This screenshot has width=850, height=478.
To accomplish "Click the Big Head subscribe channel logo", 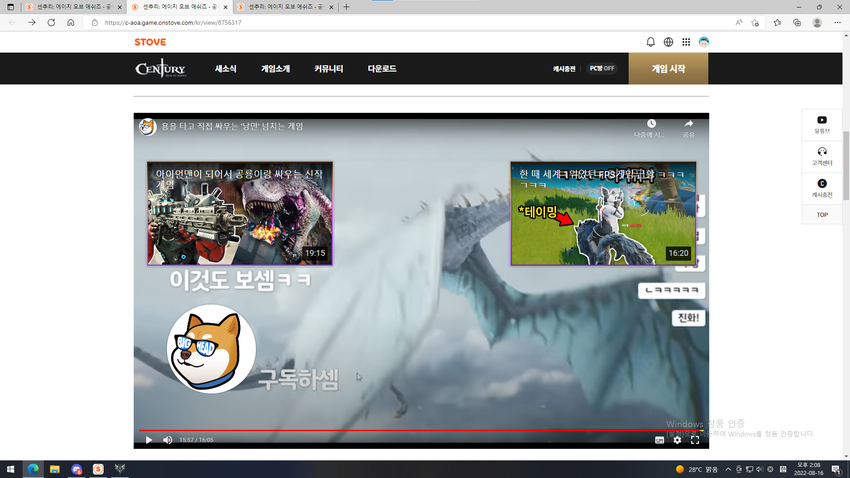I will (x=211, y=349).
